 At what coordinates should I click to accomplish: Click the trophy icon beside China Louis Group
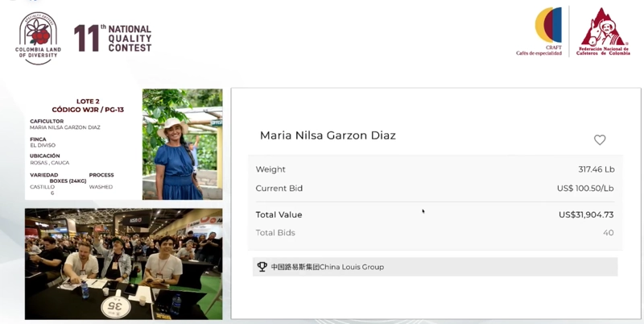tap(262, 267)
